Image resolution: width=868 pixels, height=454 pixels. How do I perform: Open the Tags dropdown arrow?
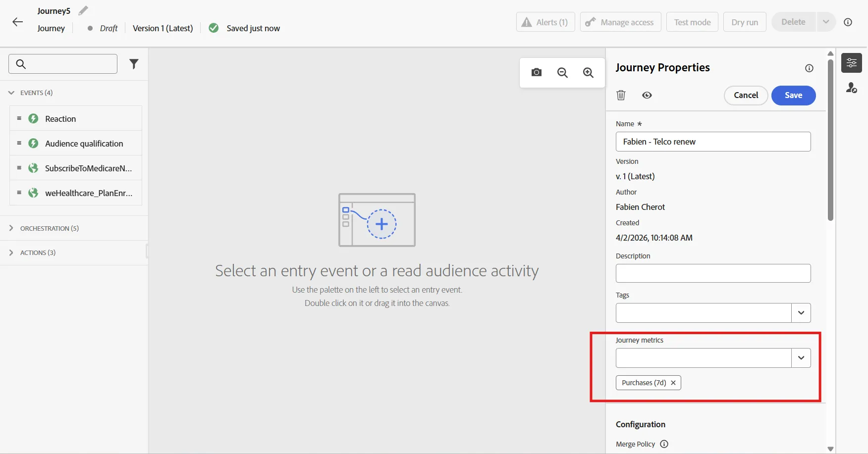pos(801,313)
